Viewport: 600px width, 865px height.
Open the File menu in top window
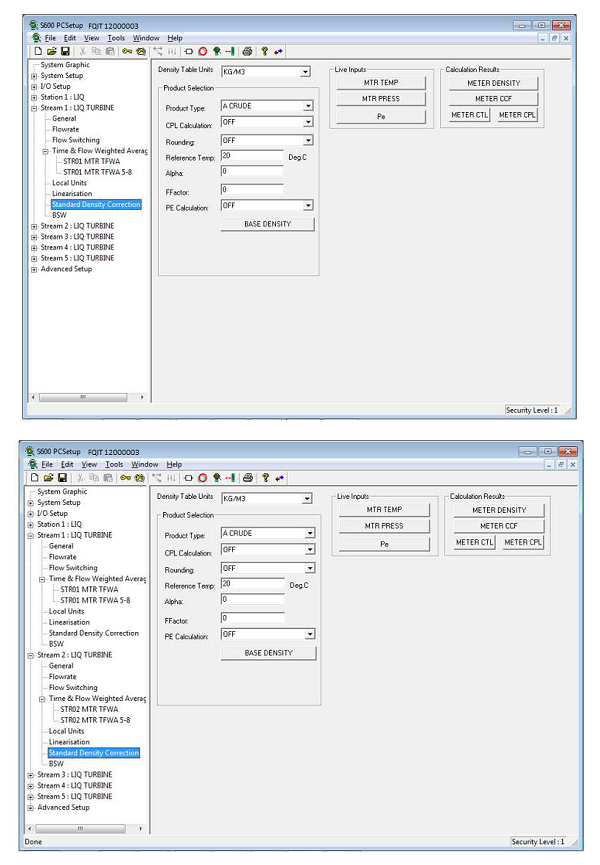tap(50, 38)
